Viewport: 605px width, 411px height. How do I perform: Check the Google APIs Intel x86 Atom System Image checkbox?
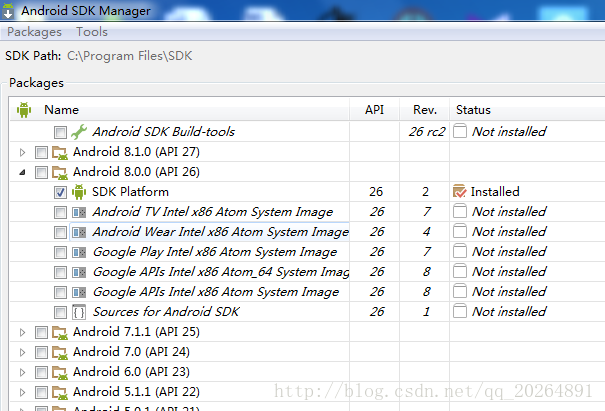60,293
